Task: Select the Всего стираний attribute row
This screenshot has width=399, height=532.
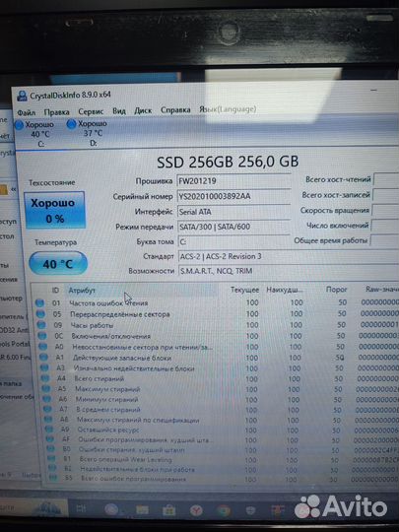Action: pos(220,378)
